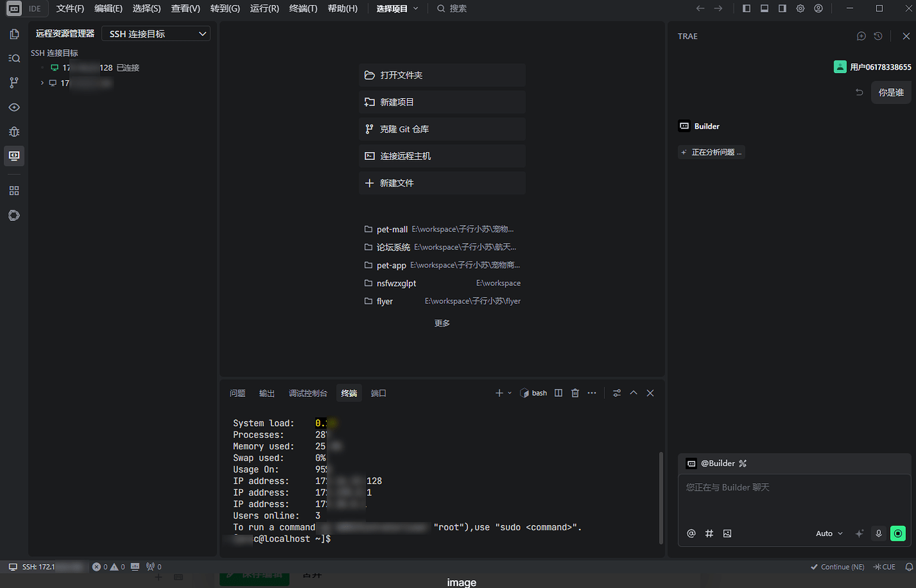
Task: Toggle the right secondary sidebar layout
Action: click(783, 9)
